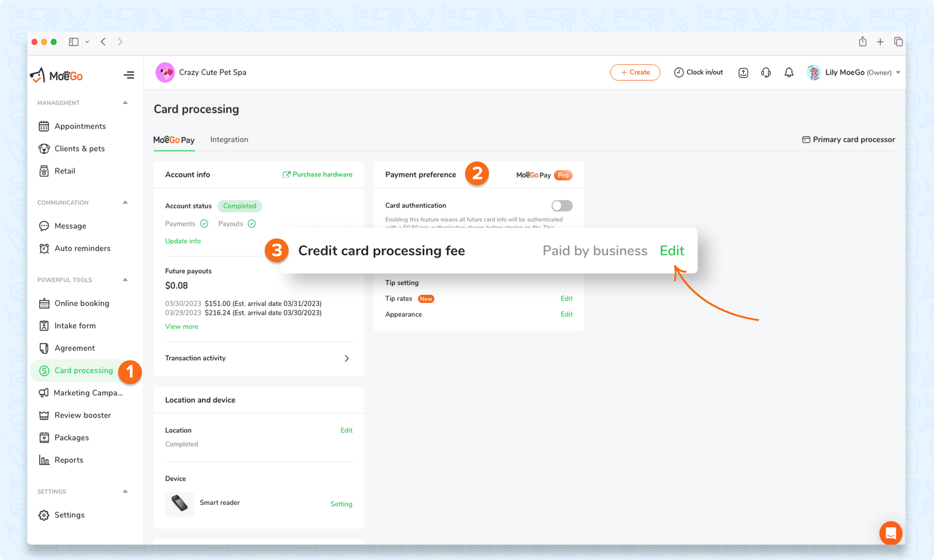The width and height of the screenshot is (934, 560).
Task: Click the Smart reader device thumbnail
Action: [179, 503]
